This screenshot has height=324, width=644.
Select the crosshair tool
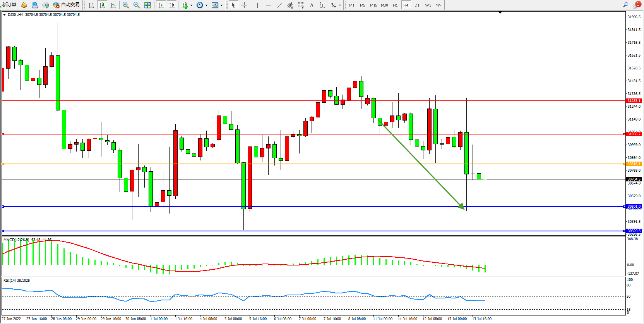(245, 5)
